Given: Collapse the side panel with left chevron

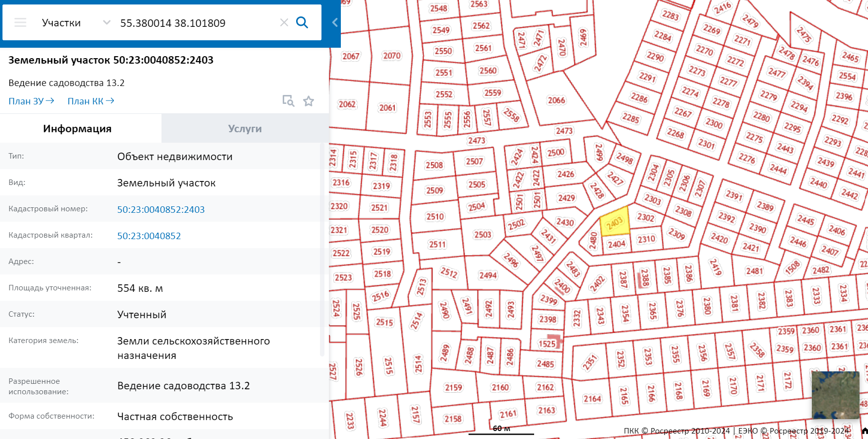Looking at the screenshot, I should click(x=335, y=23).
